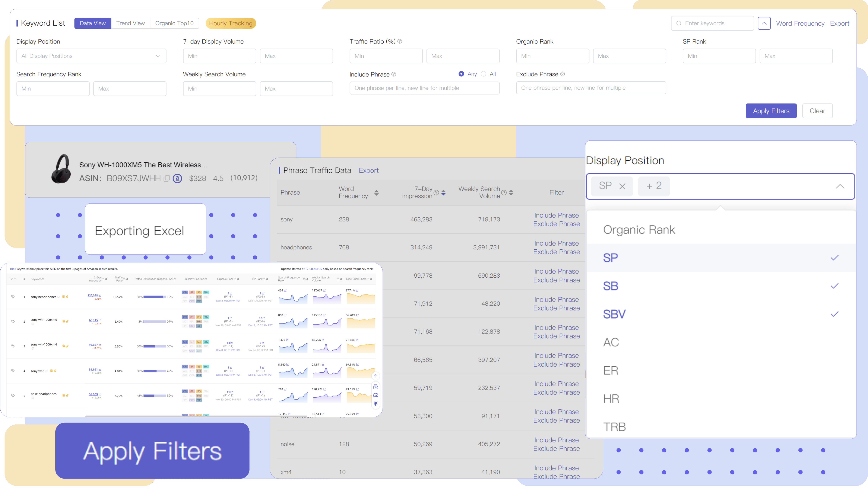Image resolution: width=868 pixels, height=492 pixels.
Task: Click the large Apply Filters button
Action: tap(152, 450)
